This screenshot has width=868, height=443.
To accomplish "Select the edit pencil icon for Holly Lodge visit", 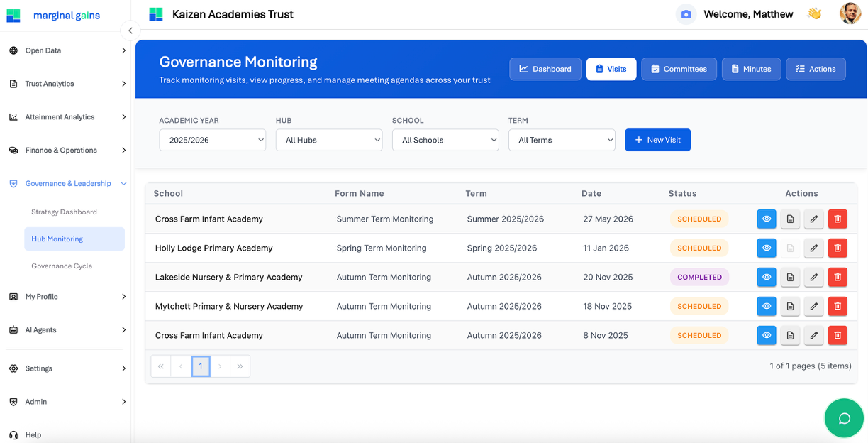I will click(x=813, y=248).
